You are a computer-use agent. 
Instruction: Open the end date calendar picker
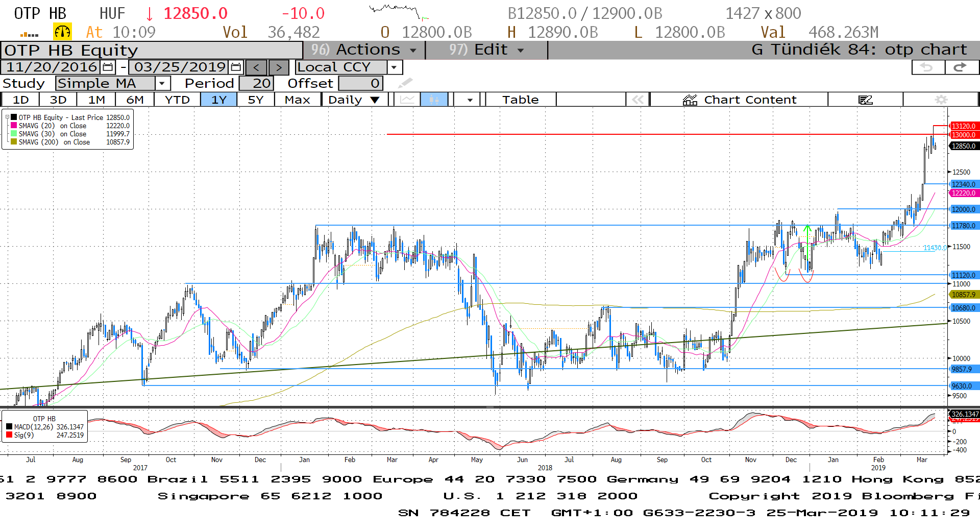(x=236, y=67)
